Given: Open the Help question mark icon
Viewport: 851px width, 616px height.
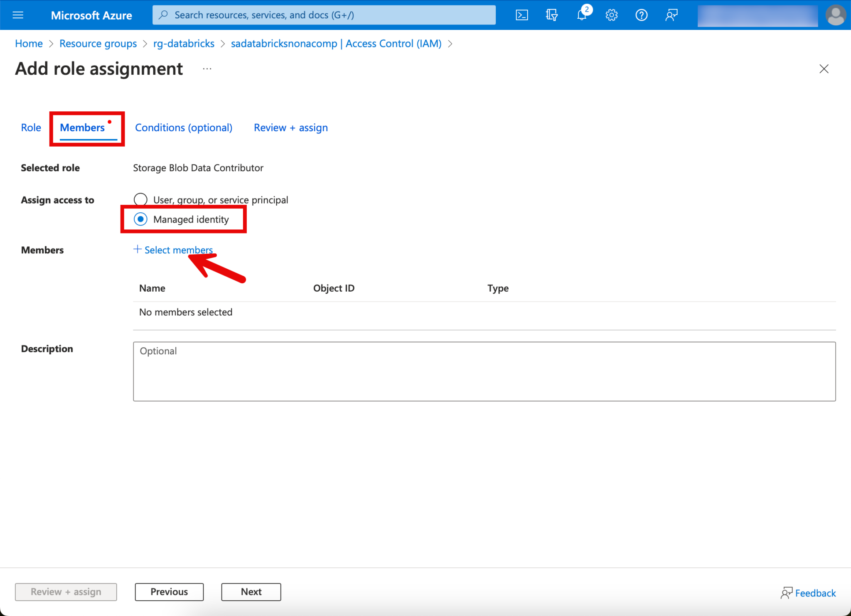Looking at the screenshot, I should [x=641, y=15].
